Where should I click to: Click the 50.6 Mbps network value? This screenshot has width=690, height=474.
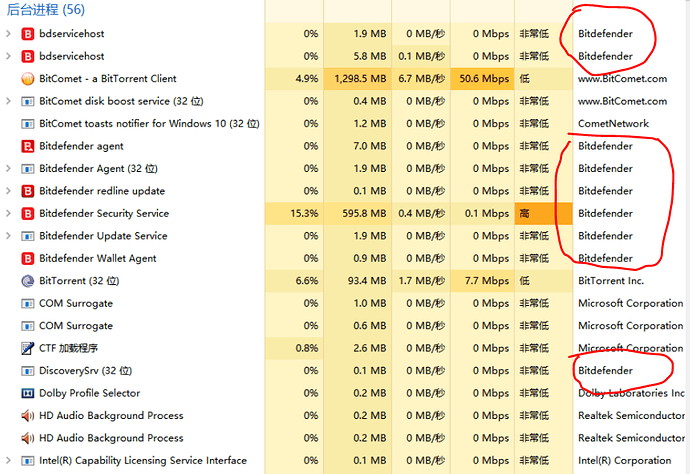(482, 79)
